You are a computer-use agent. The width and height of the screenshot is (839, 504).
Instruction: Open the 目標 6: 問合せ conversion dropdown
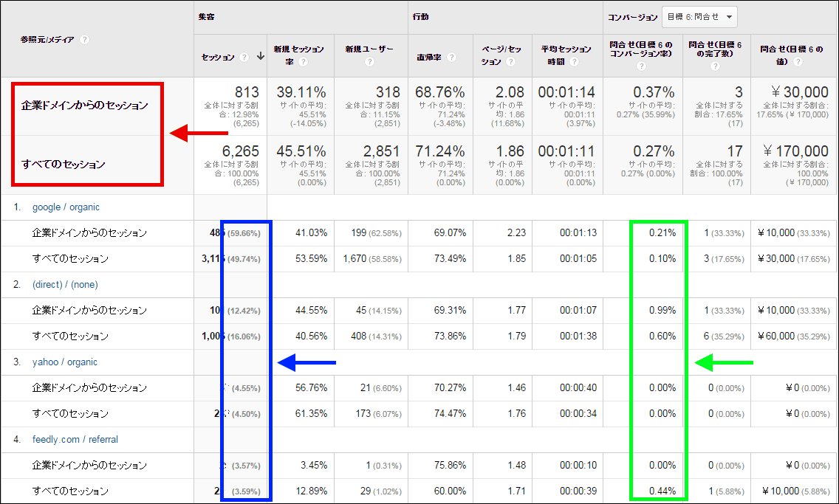pos(699,17)
